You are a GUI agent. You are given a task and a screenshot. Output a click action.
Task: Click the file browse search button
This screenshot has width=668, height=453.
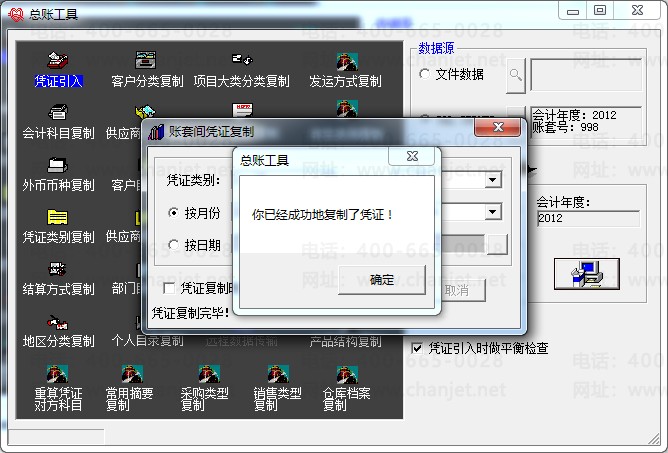(515, 74)
